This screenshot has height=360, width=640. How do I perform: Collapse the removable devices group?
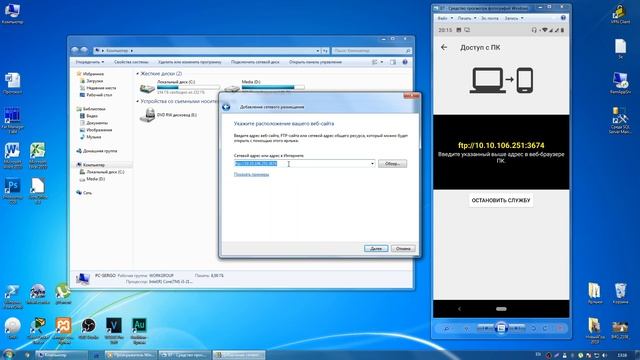[138, 101]
